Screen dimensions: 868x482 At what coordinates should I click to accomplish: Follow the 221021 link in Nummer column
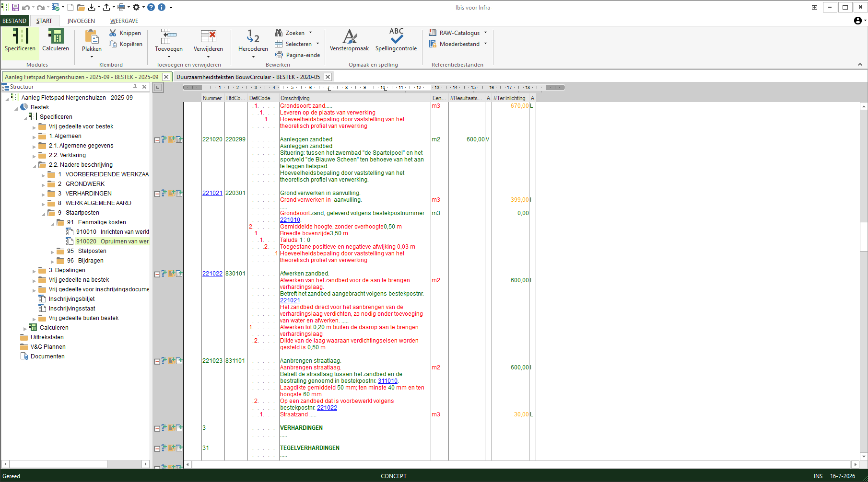[212, 193]
